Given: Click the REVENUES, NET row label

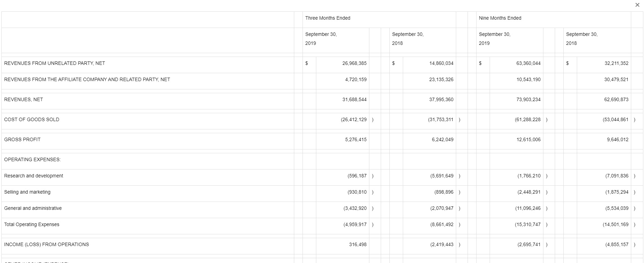Looking at the screenshot, I should click(x=23, y=100).
